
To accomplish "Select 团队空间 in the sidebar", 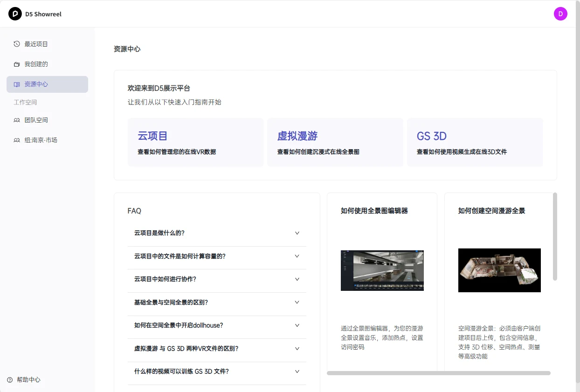I will click(x=36, y=120).
